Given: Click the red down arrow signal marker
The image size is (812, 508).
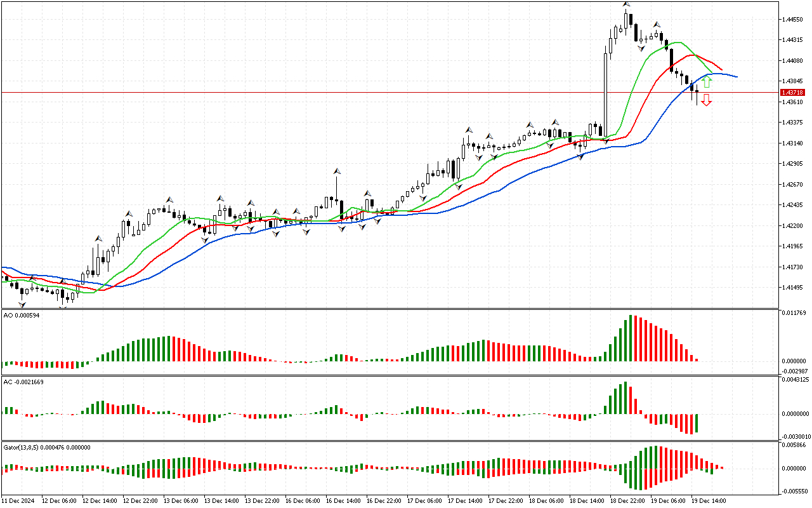Looking at the screenshot, I should tap(706, 100).
